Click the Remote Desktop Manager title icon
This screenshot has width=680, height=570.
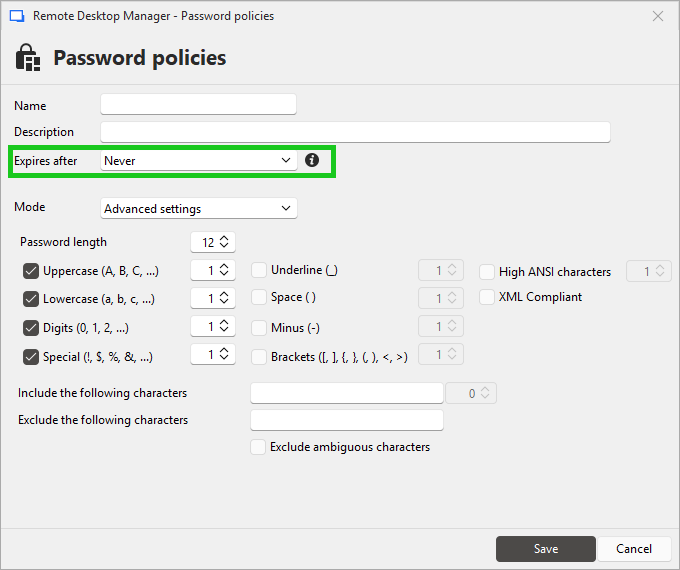coord(17,16)
